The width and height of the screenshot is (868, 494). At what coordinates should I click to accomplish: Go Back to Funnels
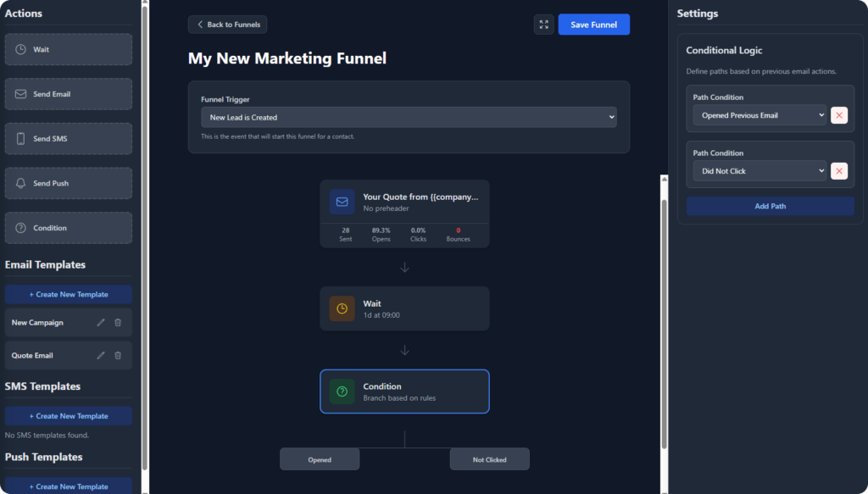pyautogui.click(x=227, y=25)
